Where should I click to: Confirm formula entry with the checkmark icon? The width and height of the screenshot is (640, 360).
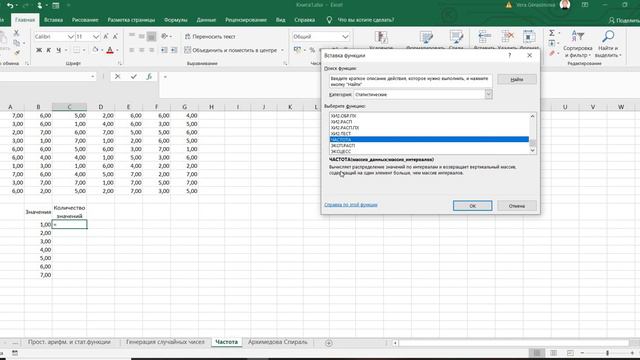[x=133, y=76]
